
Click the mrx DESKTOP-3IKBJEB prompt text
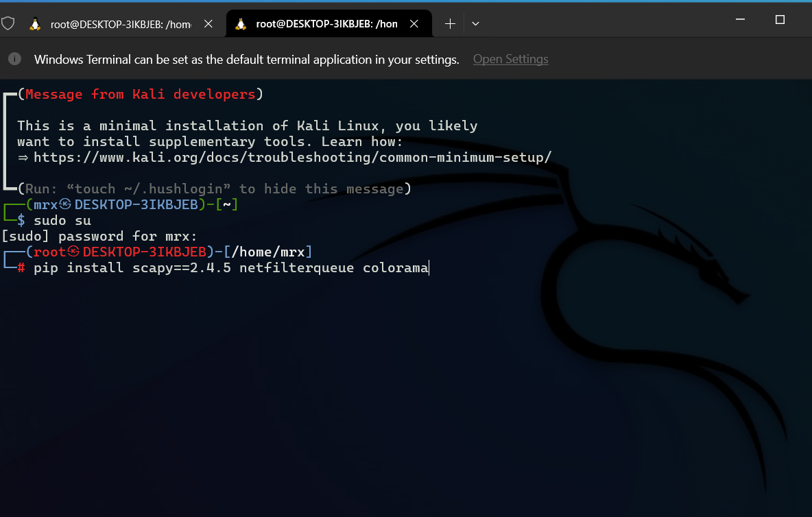click(x=115, y=205)
